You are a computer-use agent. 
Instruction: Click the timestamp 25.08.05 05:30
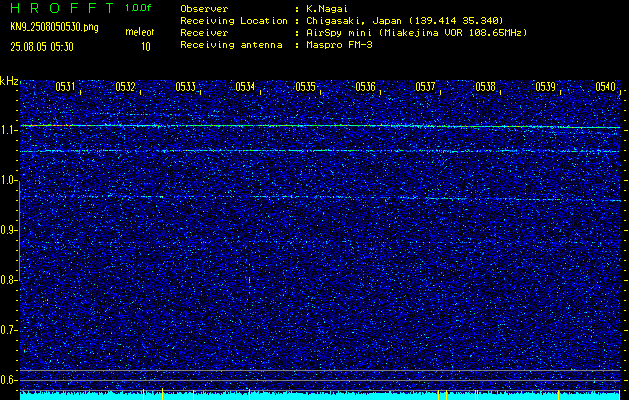click(42, 47)
